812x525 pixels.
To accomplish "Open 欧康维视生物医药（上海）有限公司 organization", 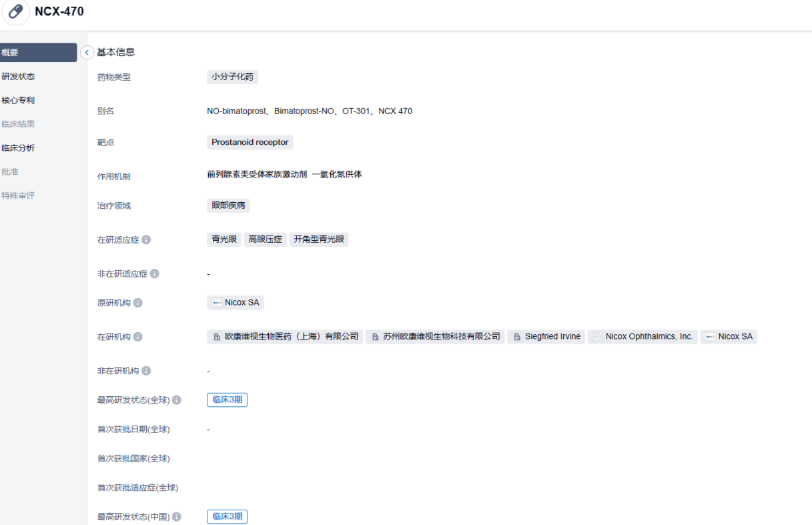I will coord(285,337).
